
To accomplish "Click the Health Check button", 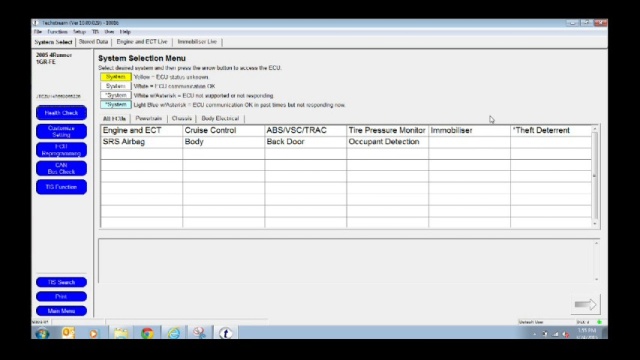I will click(61, 113).
